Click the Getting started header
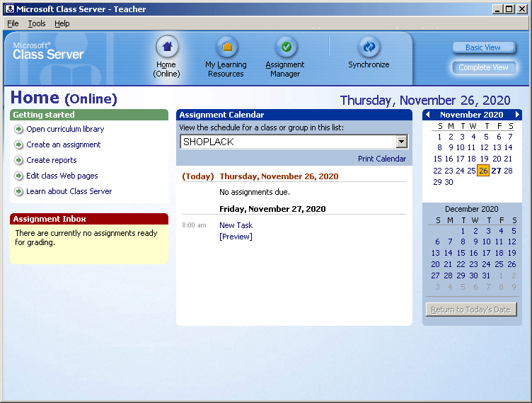 pyautogui.click(x=89, y=115)
